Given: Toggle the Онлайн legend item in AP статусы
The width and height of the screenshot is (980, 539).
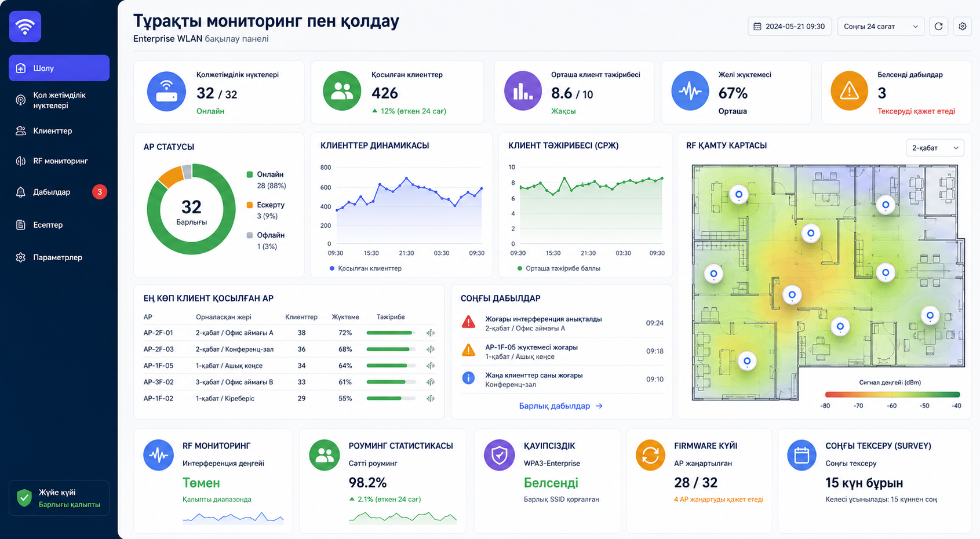Looking at the screenshot, I should (x=265, y=174).
